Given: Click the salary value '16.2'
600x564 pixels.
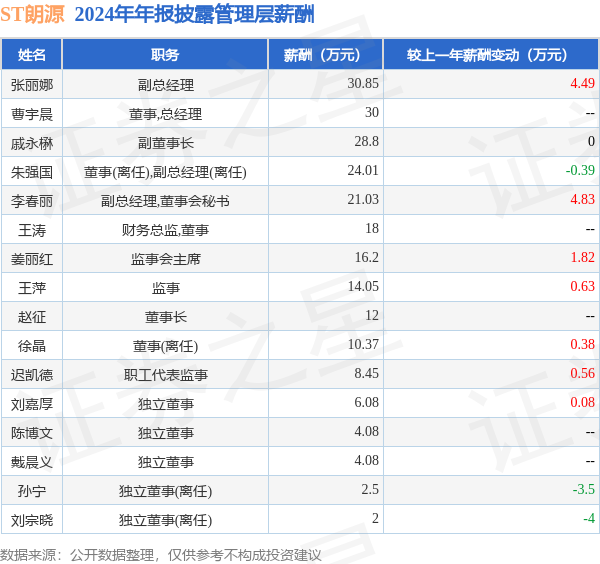Looking at the screenshot, I should [366, 258].
